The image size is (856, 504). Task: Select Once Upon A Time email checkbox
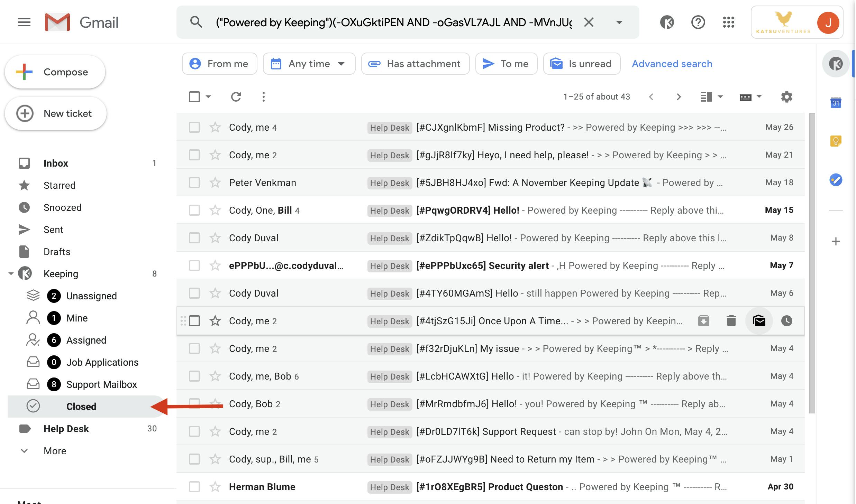194,321
